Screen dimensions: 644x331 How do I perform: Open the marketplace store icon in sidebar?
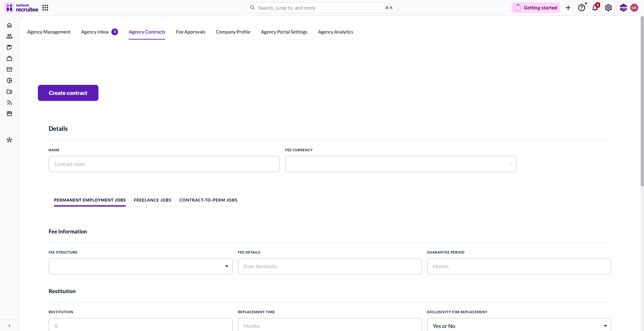pyautogui.click(x=10, y=114)
